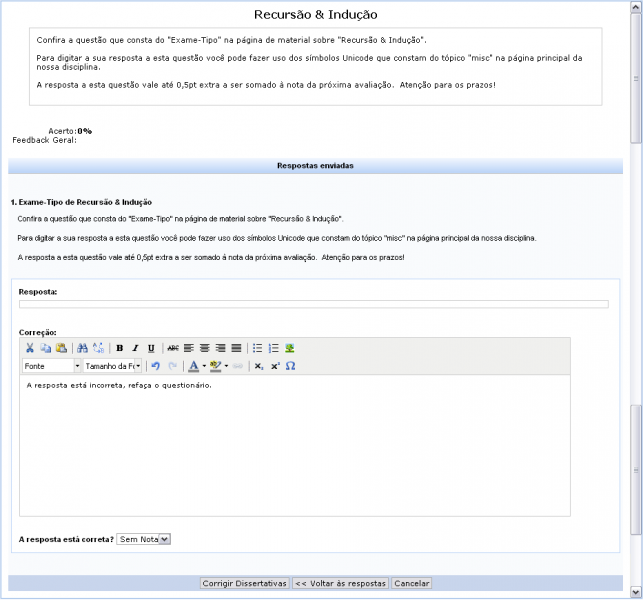Click the Cut scissors icon
Screen dimensions: 643x600
click(30, 348)
